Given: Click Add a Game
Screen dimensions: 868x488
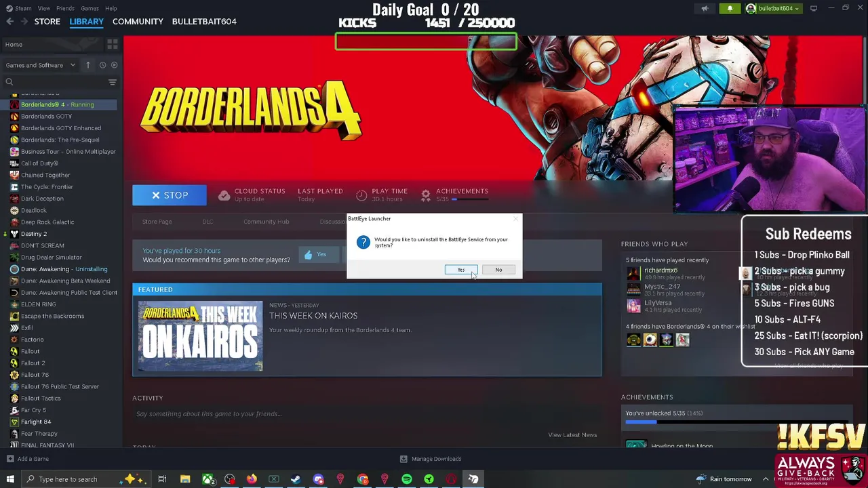Looking at the screenshot, I should click(27, 459).
